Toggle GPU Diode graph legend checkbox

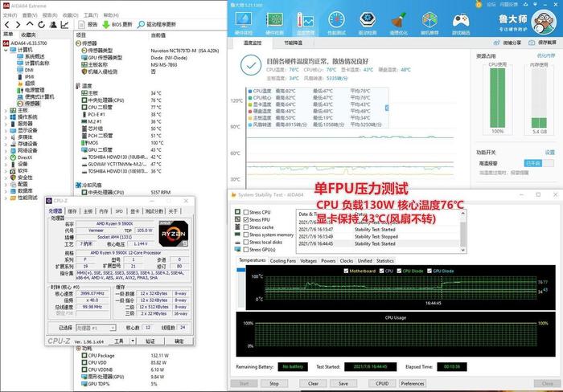tap(429, 271)
